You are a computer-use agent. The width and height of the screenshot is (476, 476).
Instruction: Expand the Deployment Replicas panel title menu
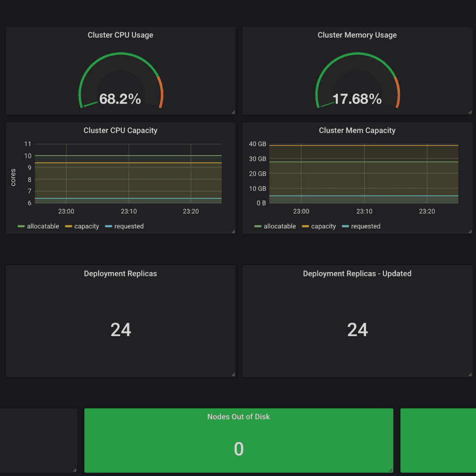[120, 274]
